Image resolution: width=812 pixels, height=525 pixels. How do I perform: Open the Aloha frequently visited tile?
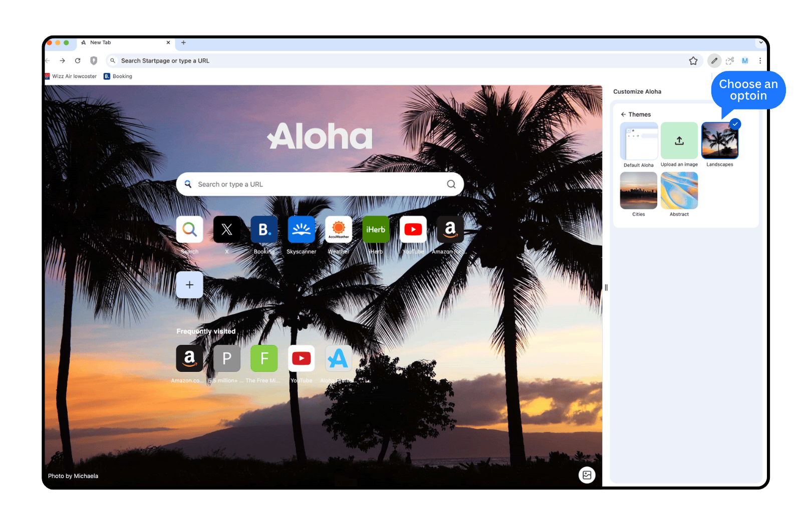(x=339, y=358)
